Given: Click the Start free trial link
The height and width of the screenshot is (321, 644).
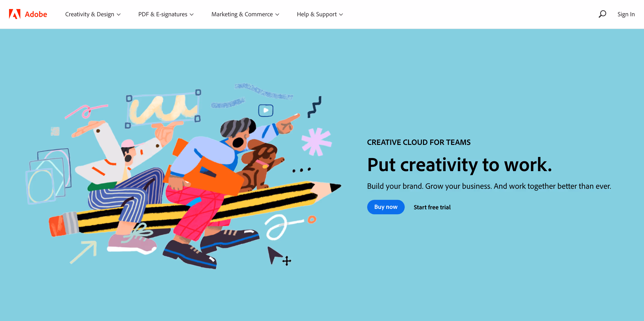Looking at the screenshot, I should point(432,207).
